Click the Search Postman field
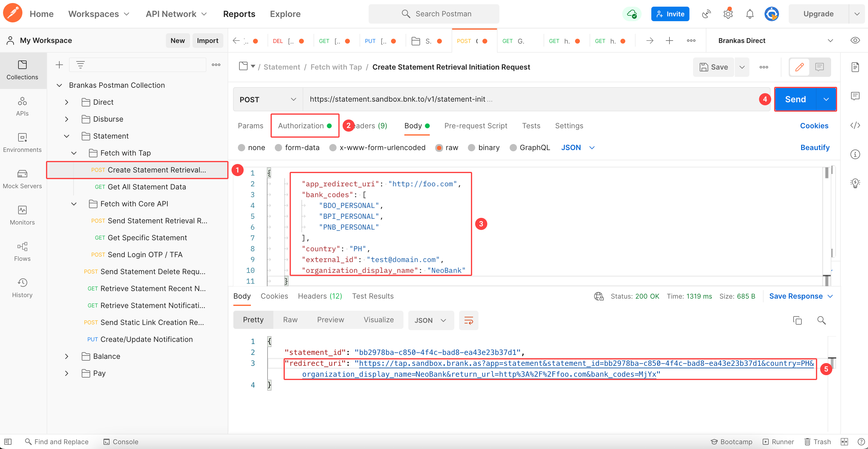This screenshot has width=868, height=449. tap(434, 14)
